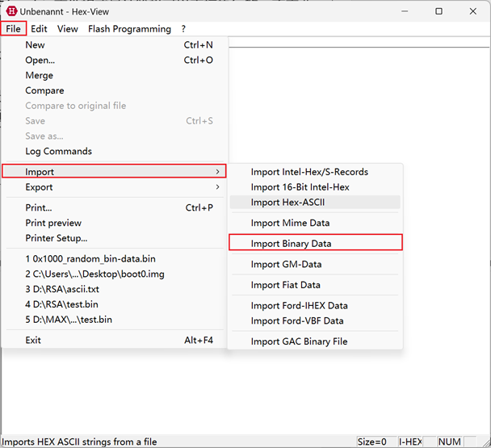Select Merge from the File menu
Screen dimensions: 491x448
click(x=39, y=75)
